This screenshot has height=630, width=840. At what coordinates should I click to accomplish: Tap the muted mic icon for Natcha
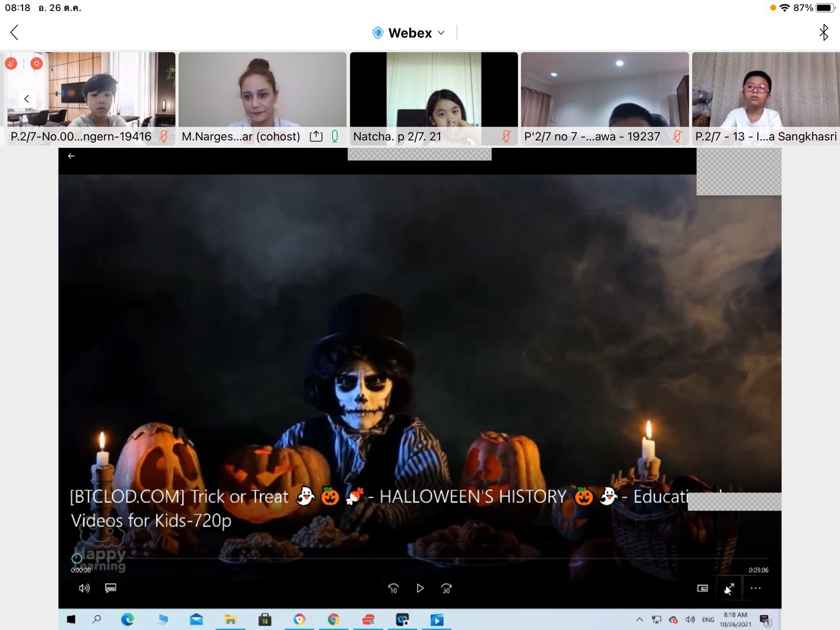tap(506, 136)
